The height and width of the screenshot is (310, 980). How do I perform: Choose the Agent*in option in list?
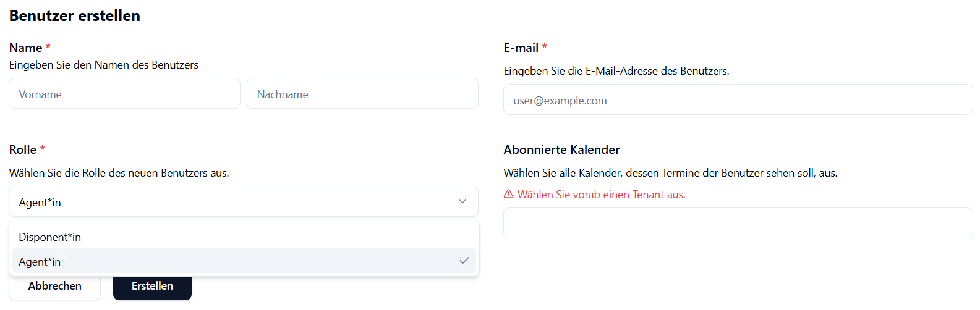pyautogui.click(x=244, y=261)
